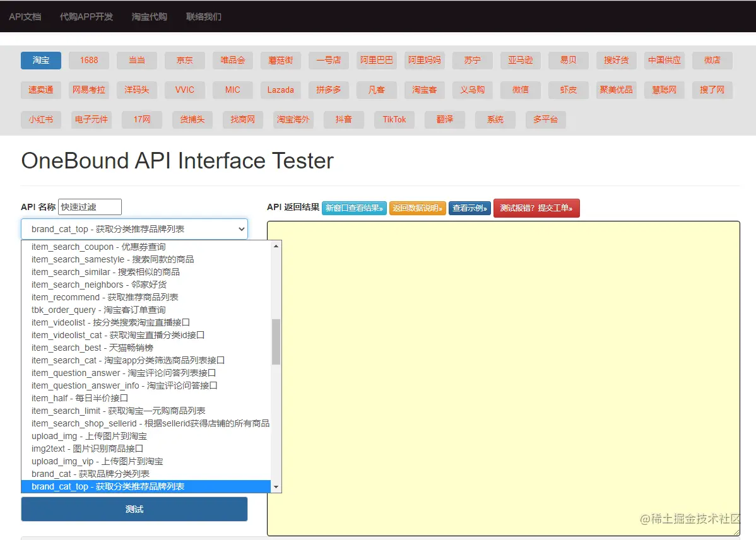The image size is (756, 540).
Task: Choose highlighted brand_cat_top option in list
Action: (146, 486)
